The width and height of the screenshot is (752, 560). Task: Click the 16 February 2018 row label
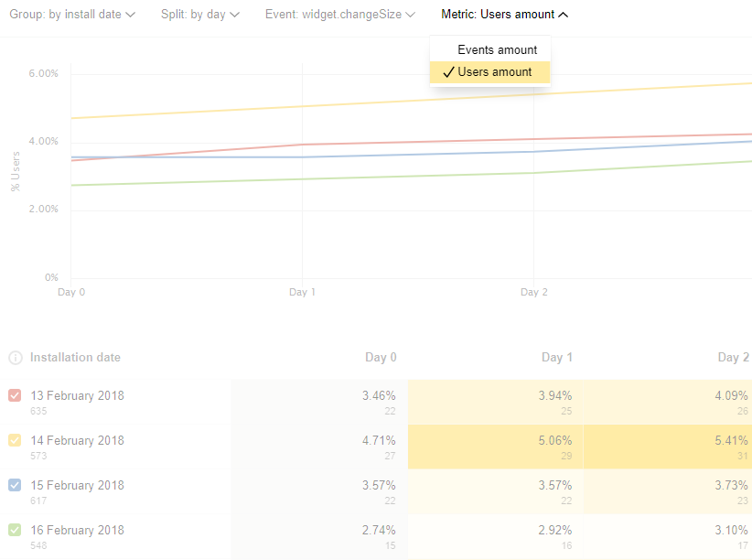pyautogui.click(x=77, y=531)
